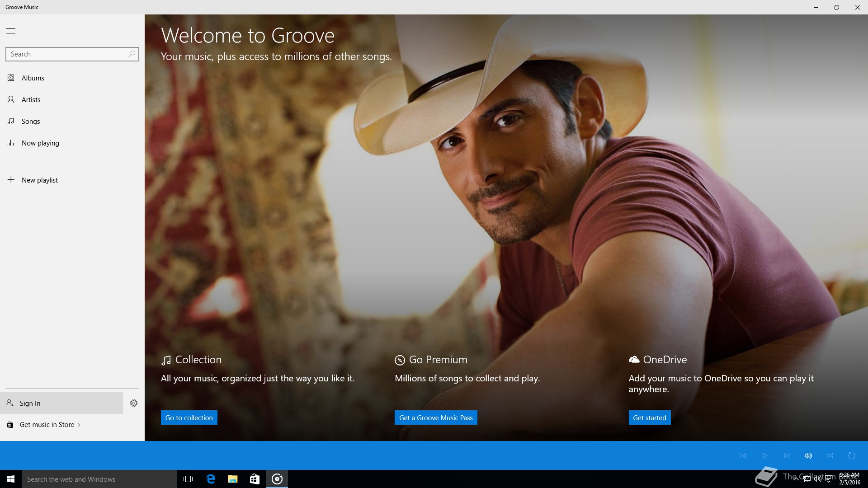Viewport: 868px width, 488px height.
Task: Click Get a Groove Music Pass button
Action: click(x=436, y=418)
